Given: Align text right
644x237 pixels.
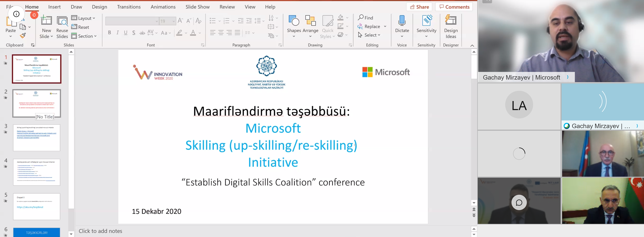Looking at the screenshot, I should click(229, 33).
